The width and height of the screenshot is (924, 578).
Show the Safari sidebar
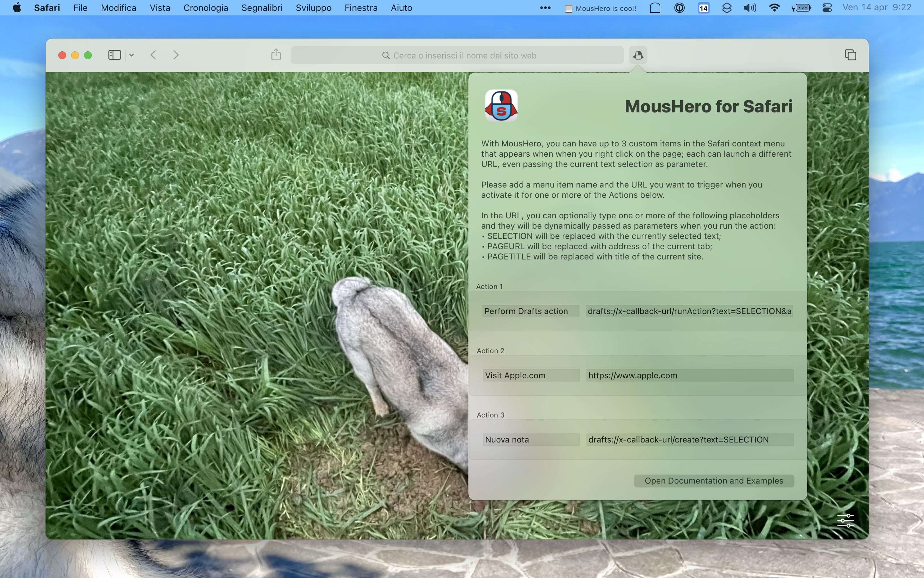(115, 55)
